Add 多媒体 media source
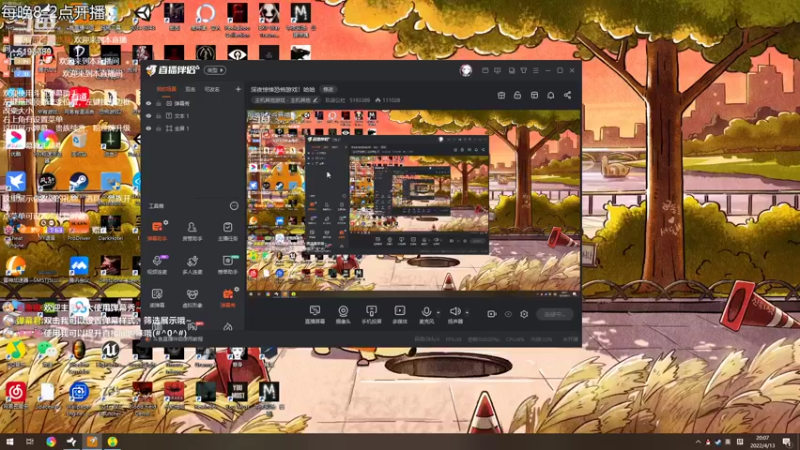Viewport: 800px width, 450px height. 399,314
